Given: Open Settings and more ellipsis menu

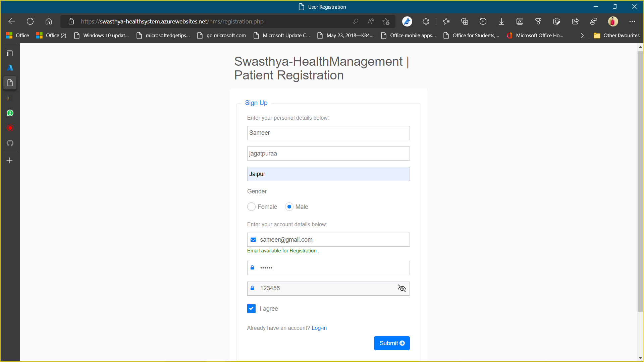Looking at the screenshot, I should [x=632, y=21].
